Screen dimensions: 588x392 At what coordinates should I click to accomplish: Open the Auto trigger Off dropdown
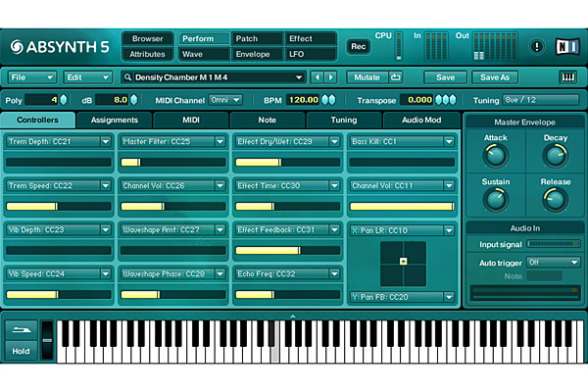click(x=554, y=263)
